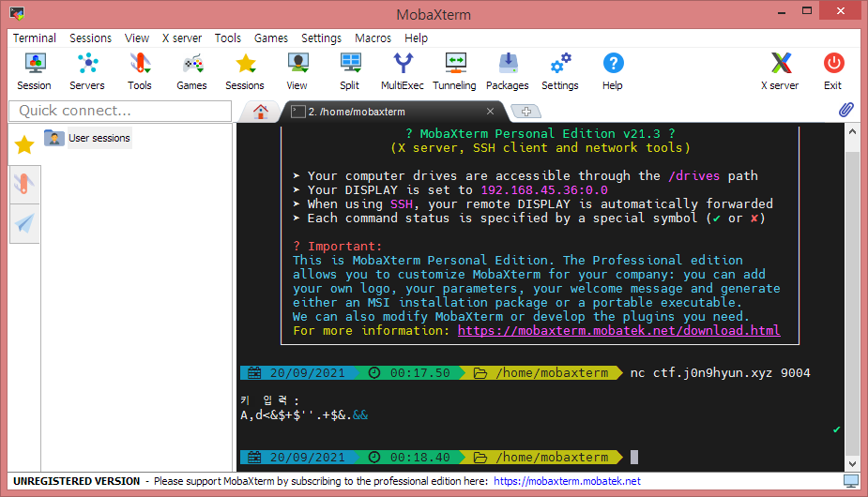Open the Macros menu
This screenshot has width=868, height=497.
tap(373, 38)
